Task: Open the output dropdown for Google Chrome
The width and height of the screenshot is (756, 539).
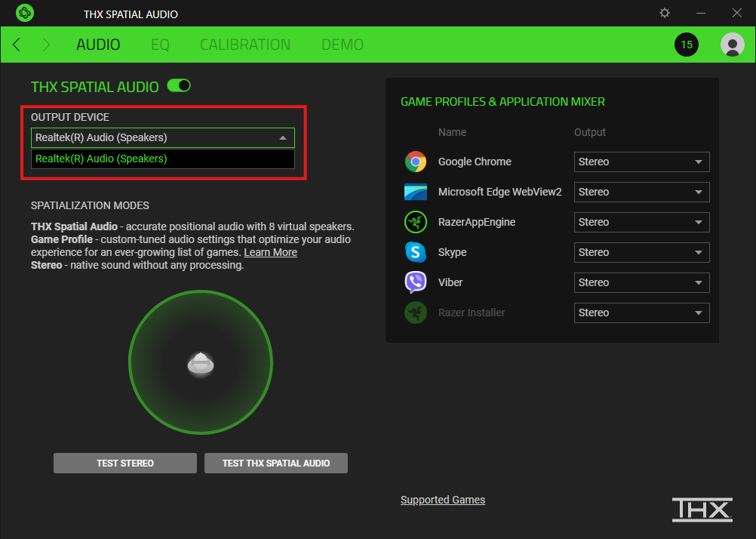Action: 641,162
